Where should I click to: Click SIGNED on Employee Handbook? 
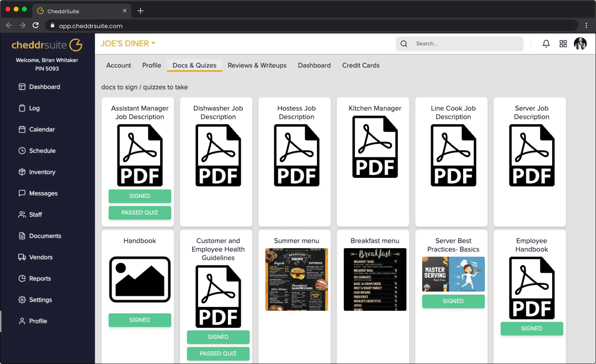pos(531,328)
